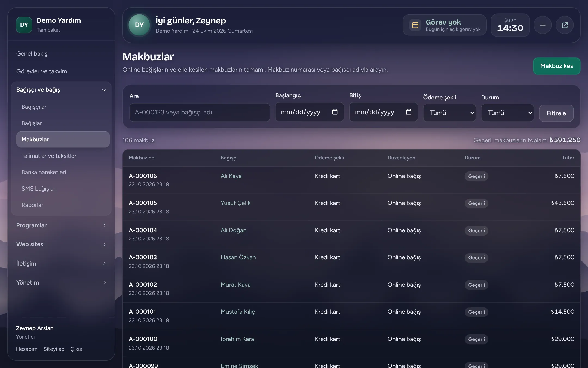Click the Filtrele button
The width and height of the screenshot is (588, 368).
tap(556, 113)
